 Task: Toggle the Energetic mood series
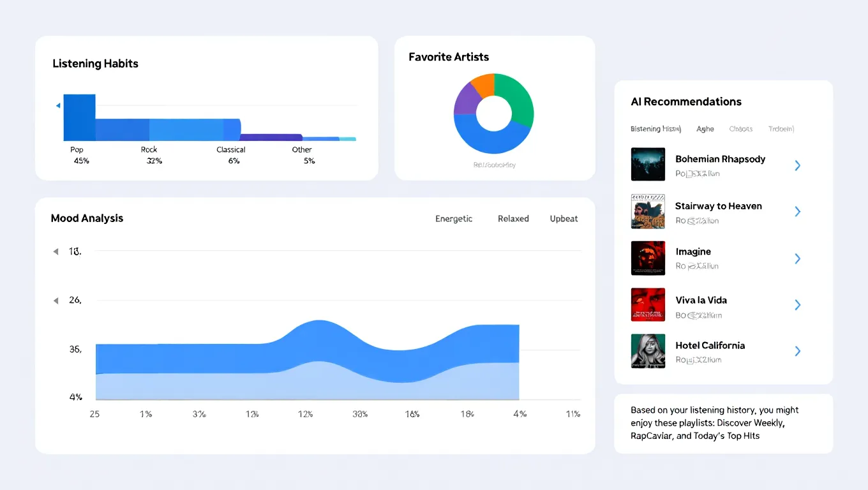pyautogui.click(x=454, y=219)
